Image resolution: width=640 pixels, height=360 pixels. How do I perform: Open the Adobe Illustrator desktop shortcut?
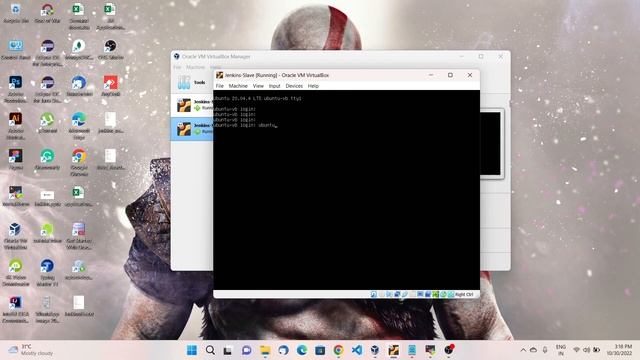point(16,125)
